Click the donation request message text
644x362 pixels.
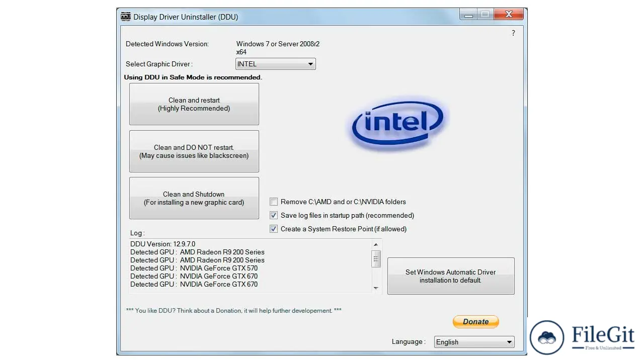(233, 311)
